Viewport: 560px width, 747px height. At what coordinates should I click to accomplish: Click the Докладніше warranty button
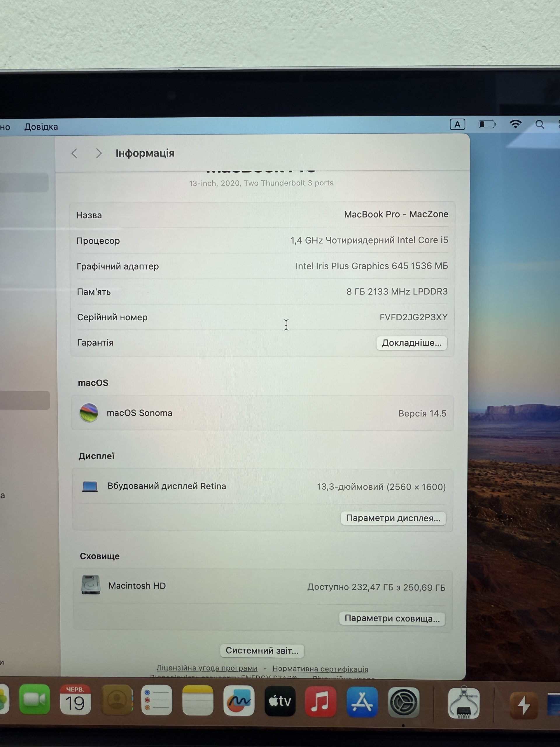412,343
